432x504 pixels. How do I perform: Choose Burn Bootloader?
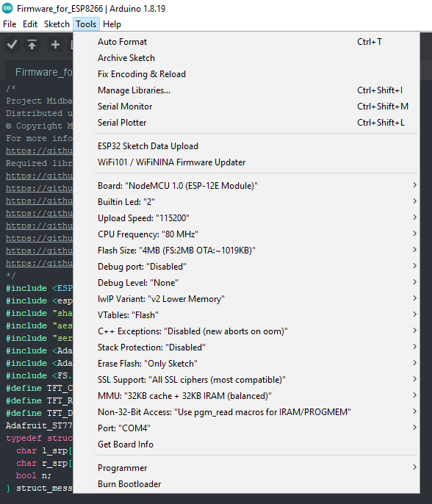[x=247, y=484]
